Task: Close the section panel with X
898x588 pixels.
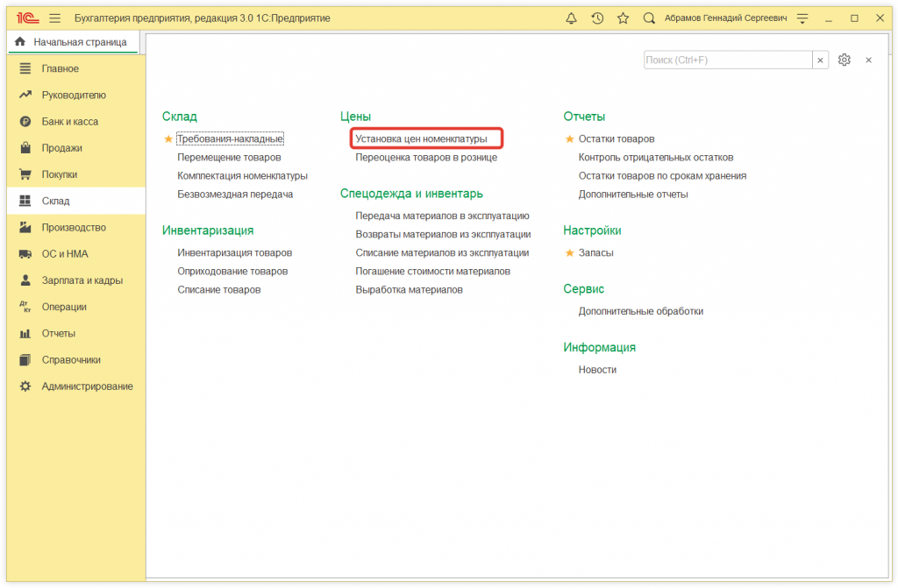Action: [868, 60]
